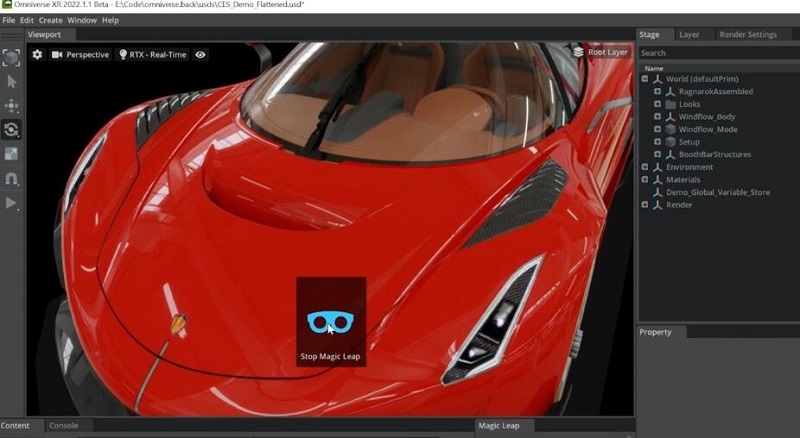Select the Scale tool in left toolbar
This screenshot has width=800, height=438.
(12, 154)
